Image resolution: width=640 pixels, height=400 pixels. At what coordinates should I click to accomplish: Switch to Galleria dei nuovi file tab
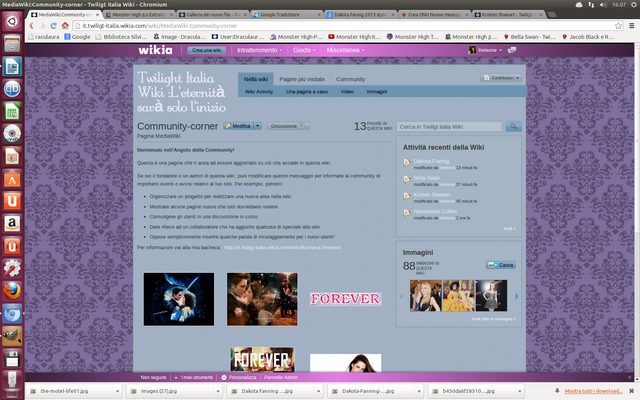pyautogui.click(x=213, y=14)
